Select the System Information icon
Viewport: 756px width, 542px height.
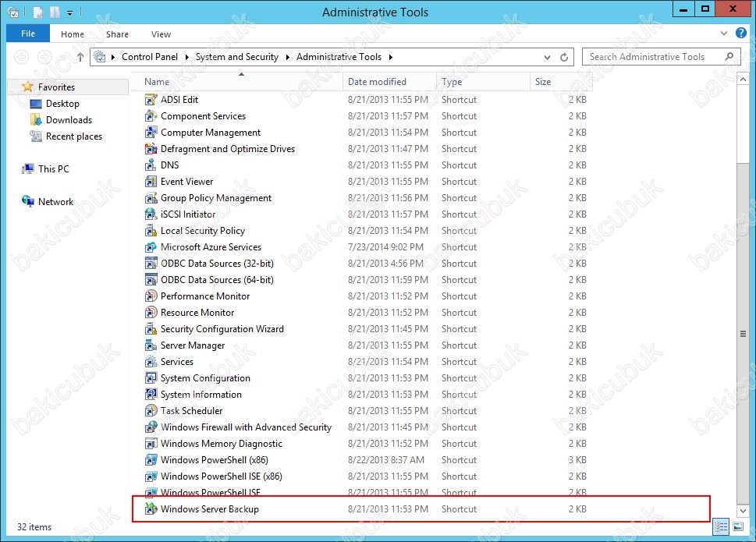coord(151,395)
